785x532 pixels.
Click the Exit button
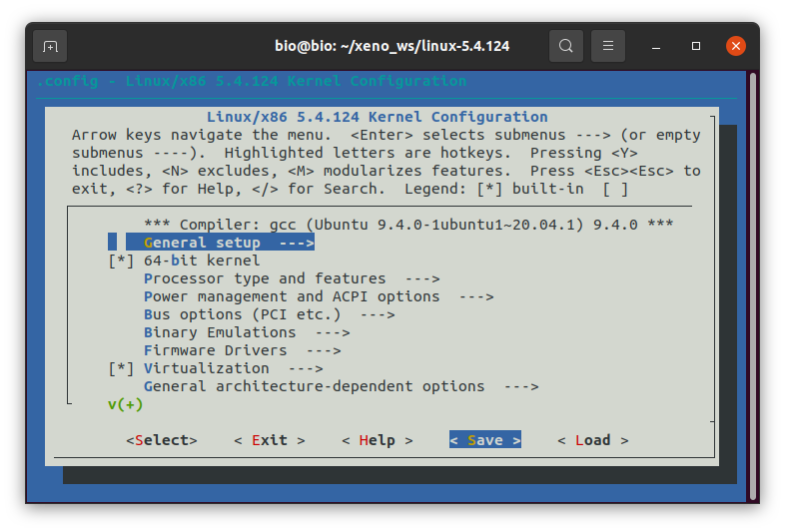270,440
